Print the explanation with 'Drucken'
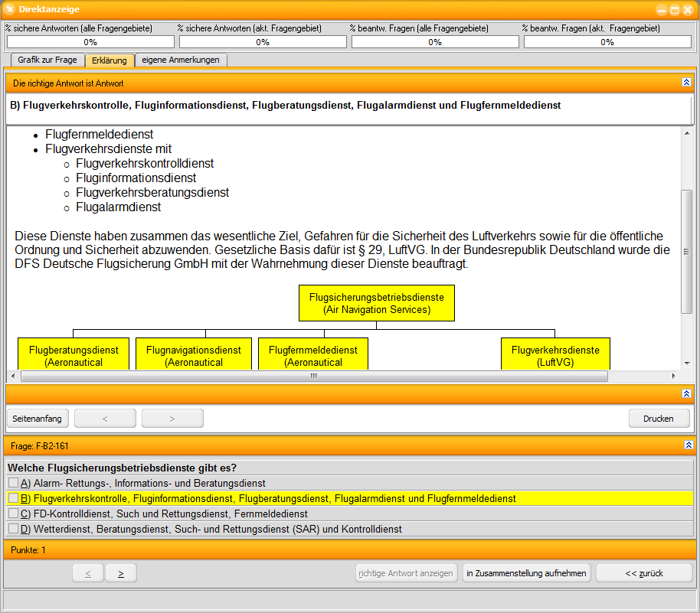 [659, 419]
